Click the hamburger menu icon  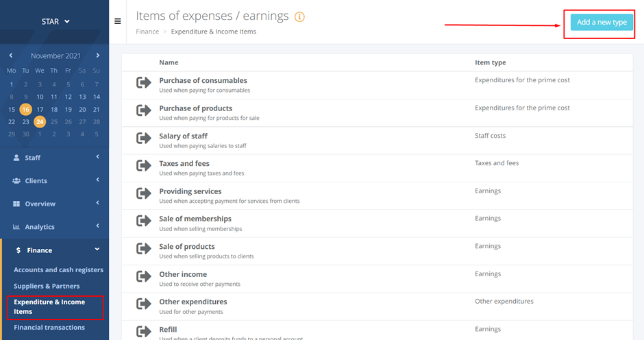point(118,21)
